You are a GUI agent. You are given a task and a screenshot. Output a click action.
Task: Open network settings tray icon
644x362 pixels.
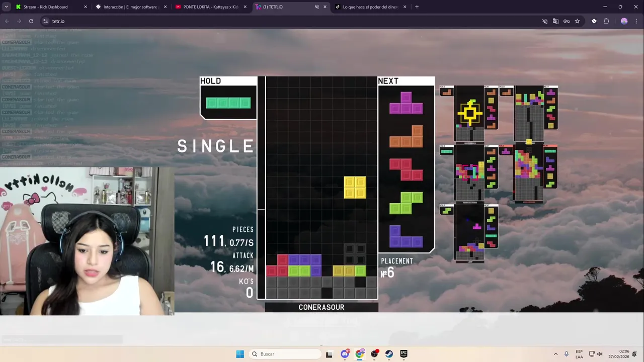tap(592, 354)
